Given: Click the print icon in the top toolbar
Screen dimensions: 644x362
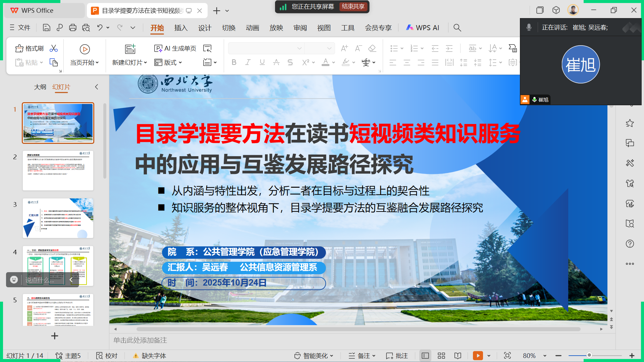Looking at the screenshot, I should (73, 28).
